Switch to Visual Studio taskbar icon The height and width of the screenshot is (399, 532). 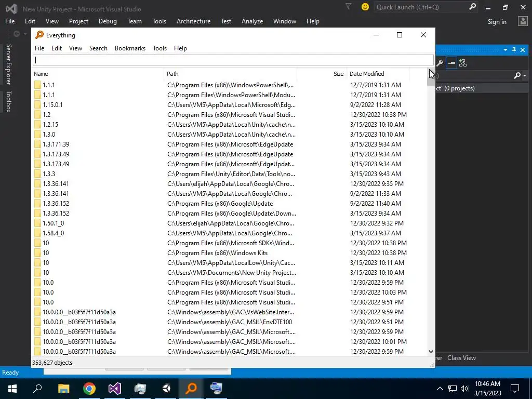(x=115, y=388)
